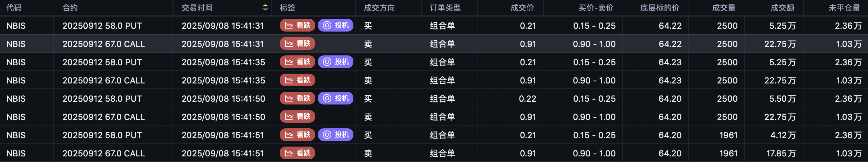The width and height of the screenshot is (868, 162).
Task: Click the 成交价 column header
Action: [522, 8]
